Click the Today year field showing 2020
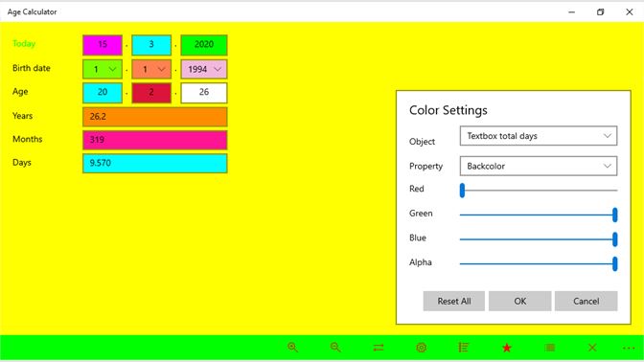 click(x=204, y=45)
